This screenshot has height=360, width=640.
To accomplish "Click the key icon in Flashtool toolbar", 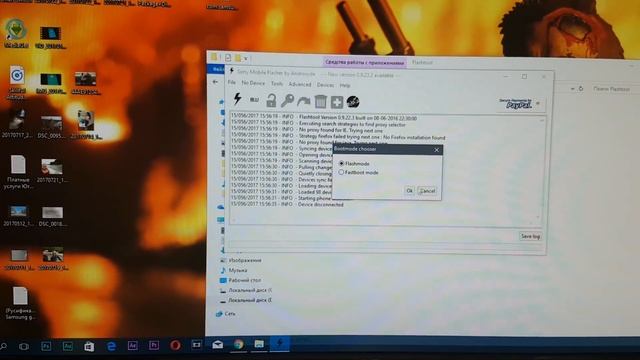I will [x=287, y=100].
